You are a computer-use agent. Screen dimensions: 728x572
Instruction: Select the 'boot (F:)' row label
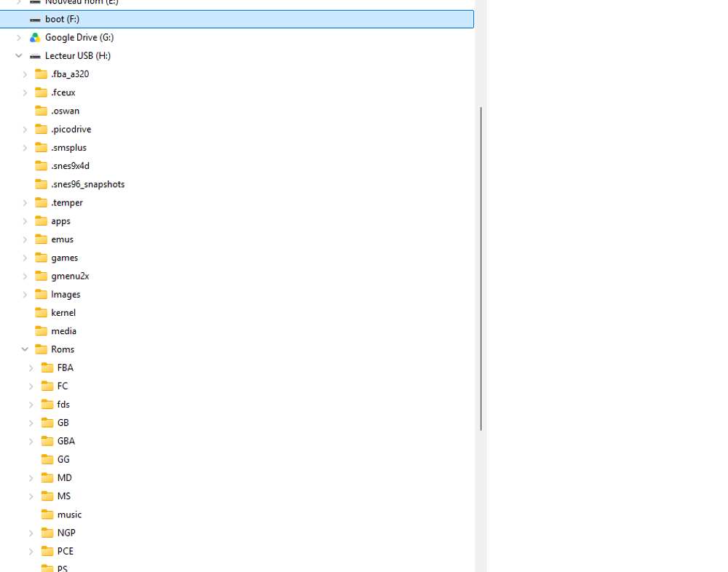(62, 19)
